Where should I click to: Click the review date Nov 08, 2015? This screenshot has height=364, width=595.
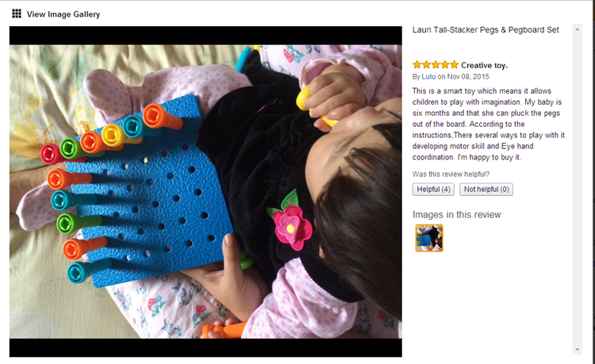(x=468, y=77)
